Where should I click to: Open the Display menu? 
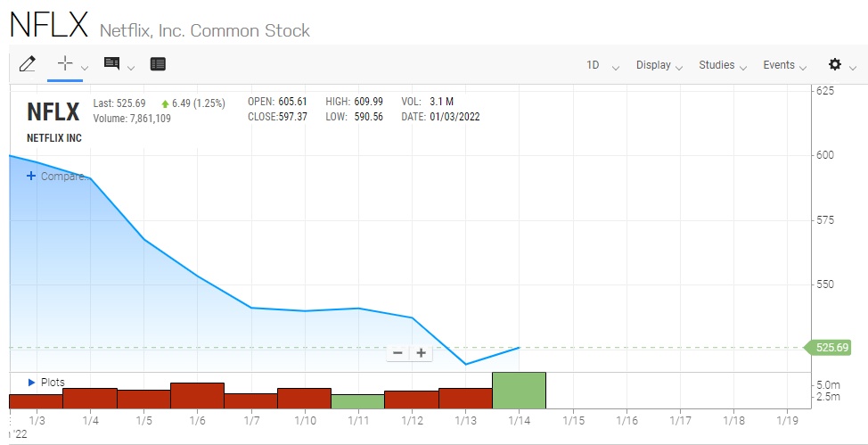[x=659, y=65]
